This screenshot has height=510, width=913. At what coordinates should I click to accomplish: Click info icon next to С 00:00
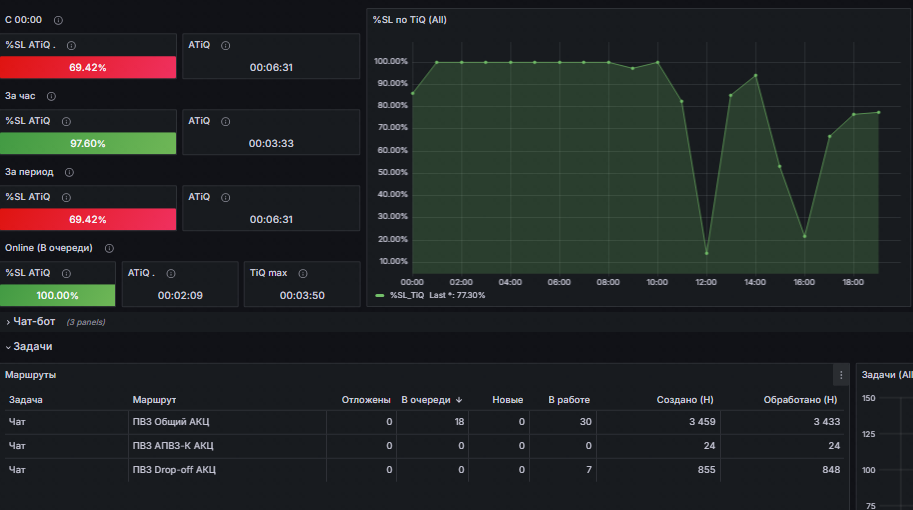click(58, 20)
